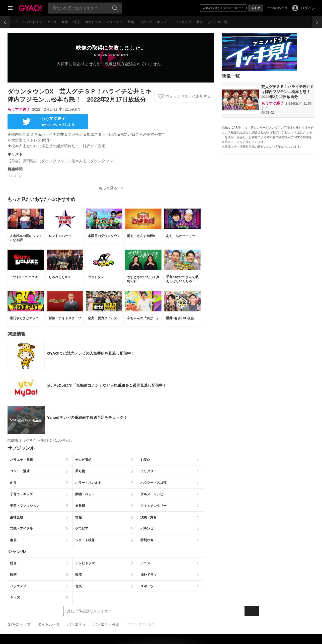
Task: Open the ロンドンハーツ logo card
Action: click(x=65, y=219)
